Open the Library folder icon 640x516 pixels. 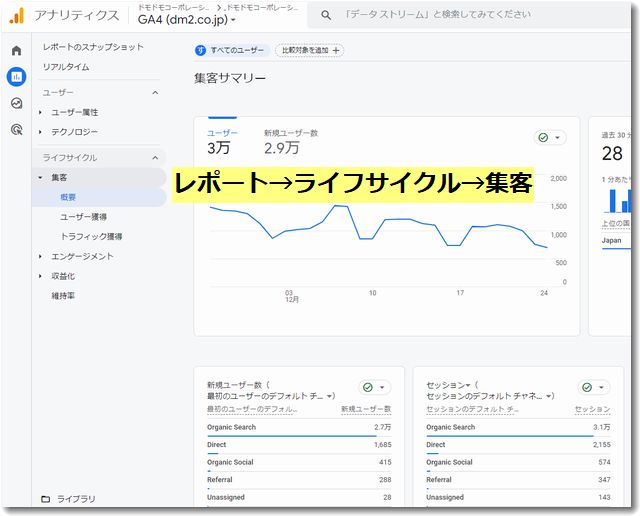click(45, 498)
